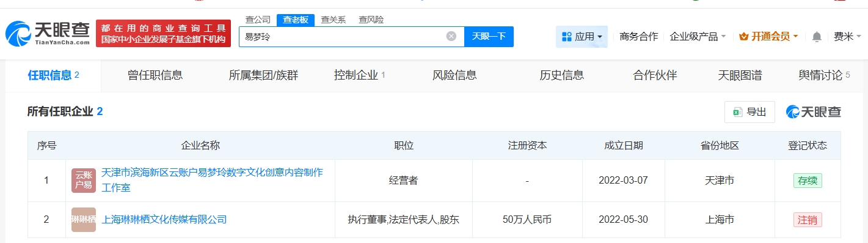The height and width of the screenshot is (243, 868).
Task: Open the 开通会员 membership dropdown
Action: pos(768,37)
